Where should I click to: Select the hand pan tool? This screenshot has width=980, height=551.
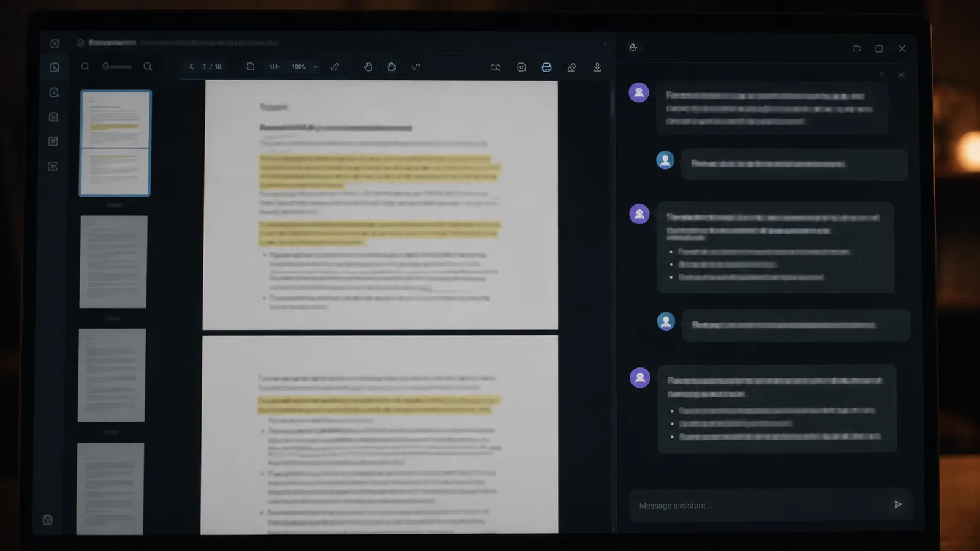[368, 67]
